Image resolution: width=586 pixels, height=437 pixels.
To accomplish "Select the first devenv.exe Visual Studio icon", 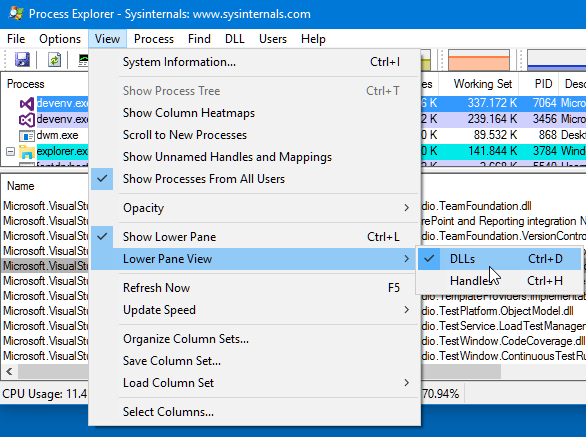I will (x=27, y=103).
